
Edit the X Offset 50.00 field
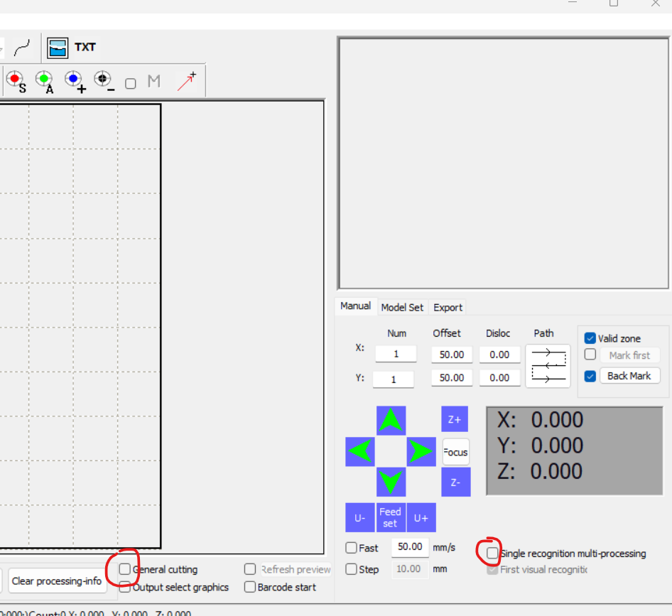(x=452, y=355)
